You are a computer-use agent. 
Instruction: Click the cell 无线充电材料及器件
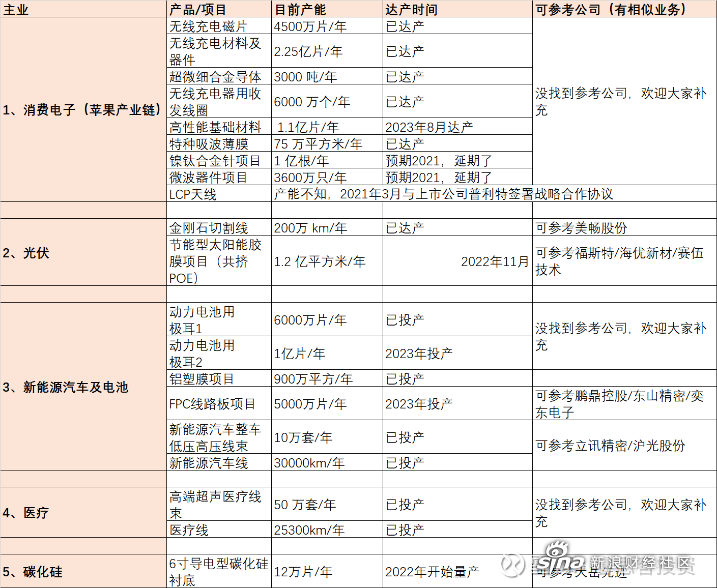(219, 51)
